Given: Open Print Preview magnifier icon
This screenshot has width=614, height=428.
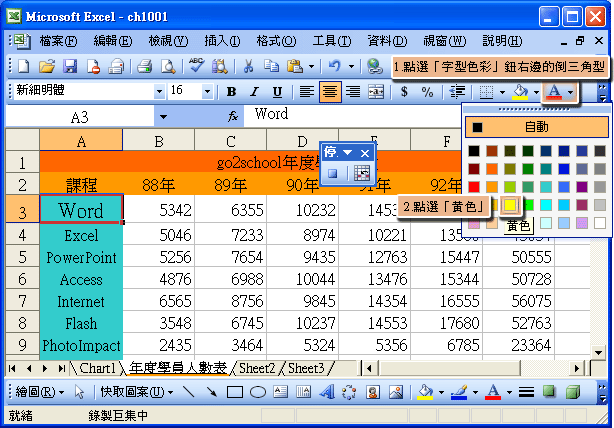Looking at the screenshot, I should coord(168,66).
